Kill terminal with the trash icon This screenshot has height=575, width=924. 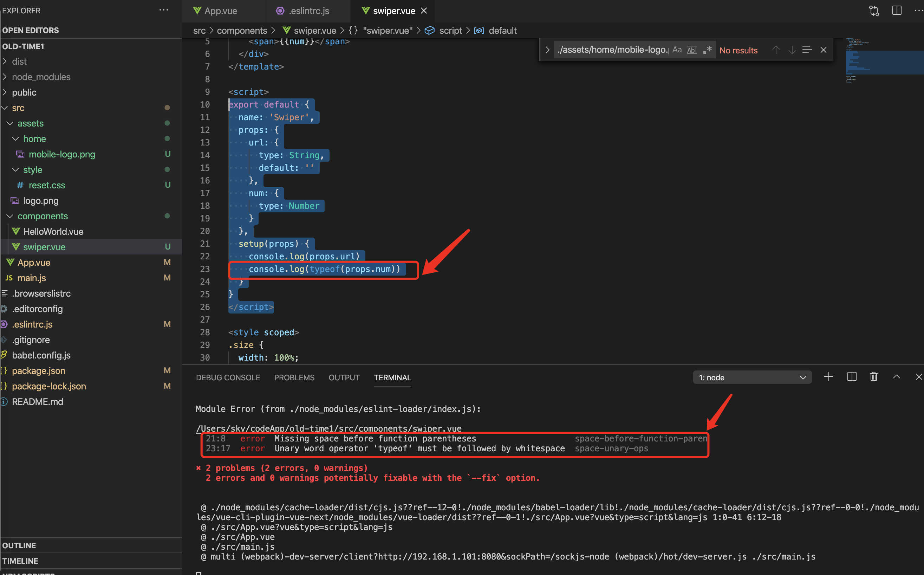click(x=873, y=376)
